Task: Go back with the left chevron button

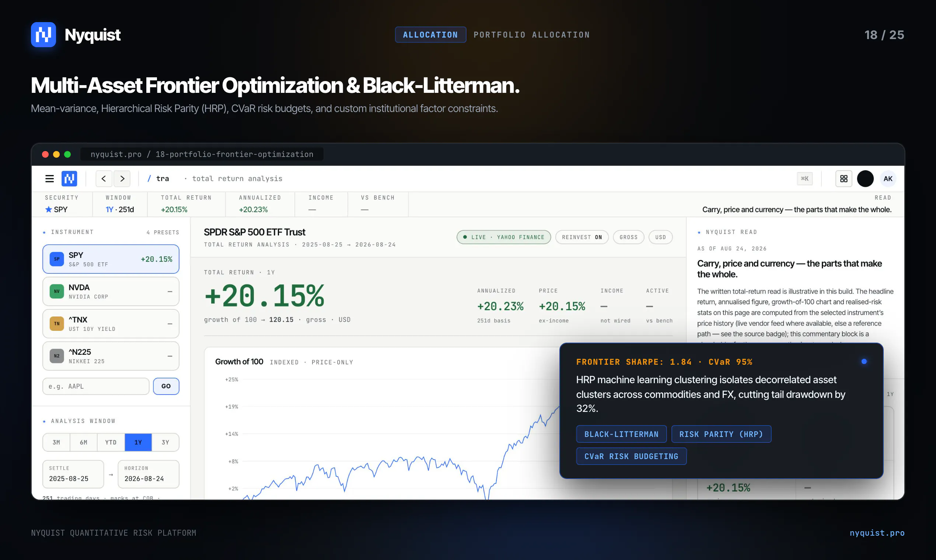Action: (x=104, y=178)
